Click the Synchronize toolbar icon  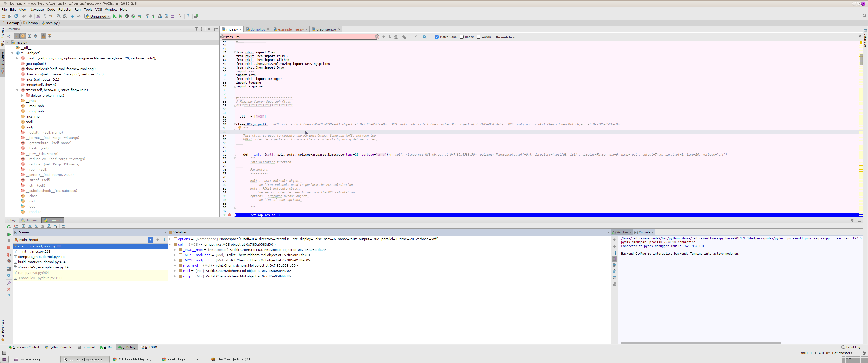tap(16, 16)
